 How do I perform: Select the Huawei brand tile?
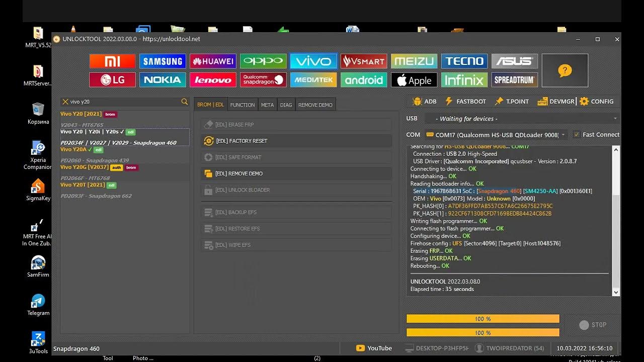(x=213, y=61)
